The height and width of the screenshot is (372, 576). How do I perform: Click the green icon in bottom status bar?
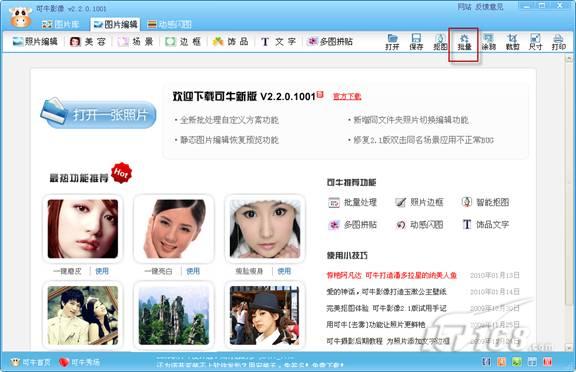point(516,362)
